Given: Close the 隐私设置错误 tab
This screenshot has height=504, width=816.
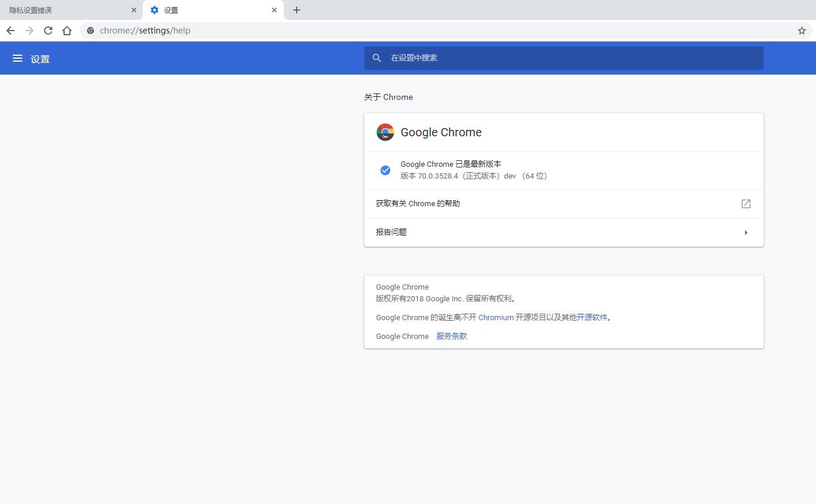Looking at the screenshot, I should pyautogui.click(x=133, y=10).
